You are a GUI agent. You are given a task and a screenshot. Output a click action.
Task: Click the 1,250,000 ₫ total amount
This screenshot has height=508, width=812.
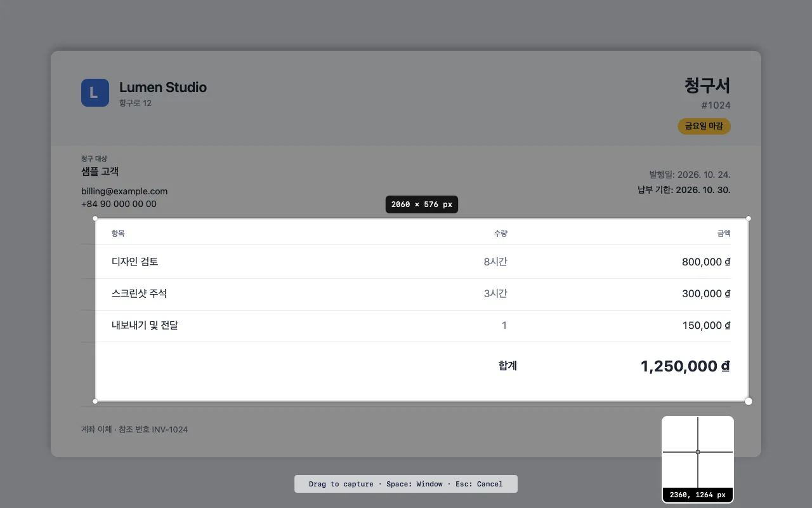pyautogui.click(x=685, y=366)
